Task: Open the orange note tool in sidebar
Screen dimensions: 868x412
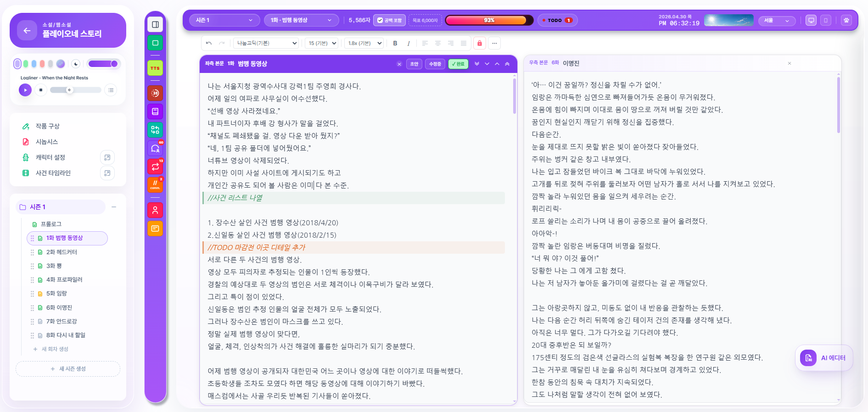Action: click(x=155, y=228)
